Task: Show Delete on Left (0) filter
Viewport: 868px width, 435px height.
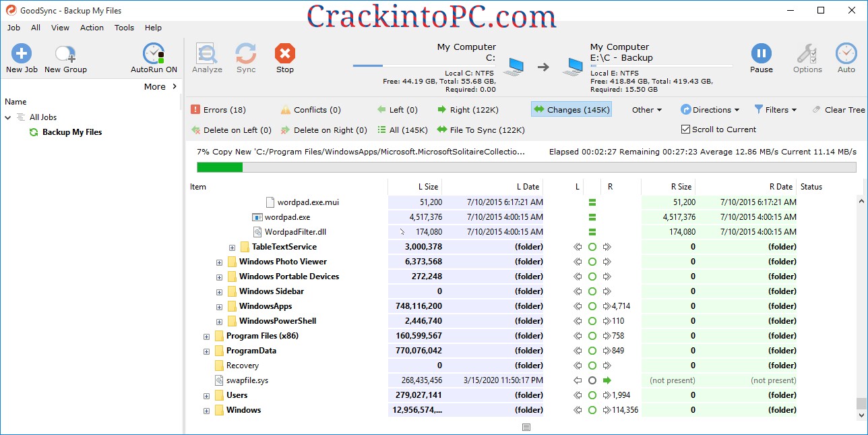Action: tap(231, 130)
